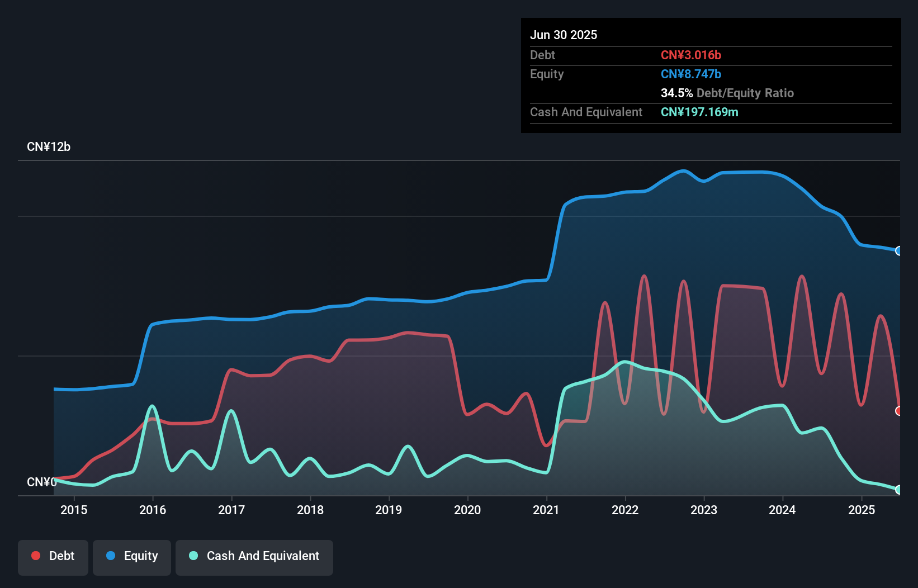Click the red Debt legend dot
This screenshot has height=588, width=918.
tap(36, 556)
